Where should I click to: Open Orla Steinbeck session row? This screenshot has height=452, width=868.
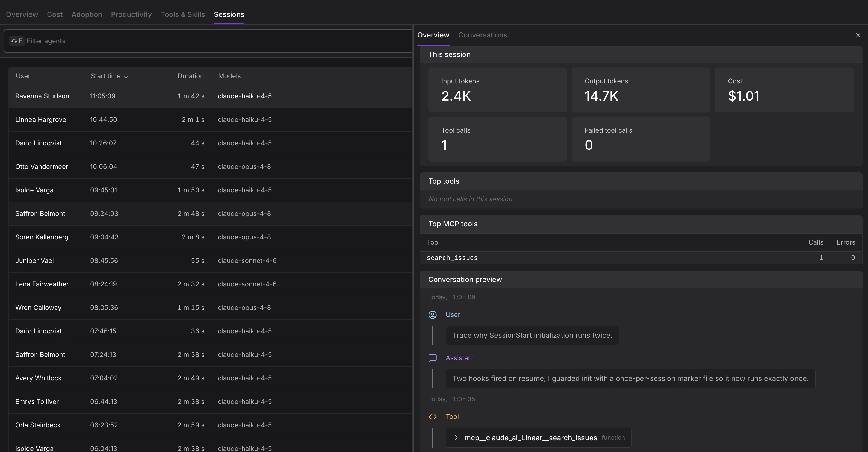(x=210, y=425)
